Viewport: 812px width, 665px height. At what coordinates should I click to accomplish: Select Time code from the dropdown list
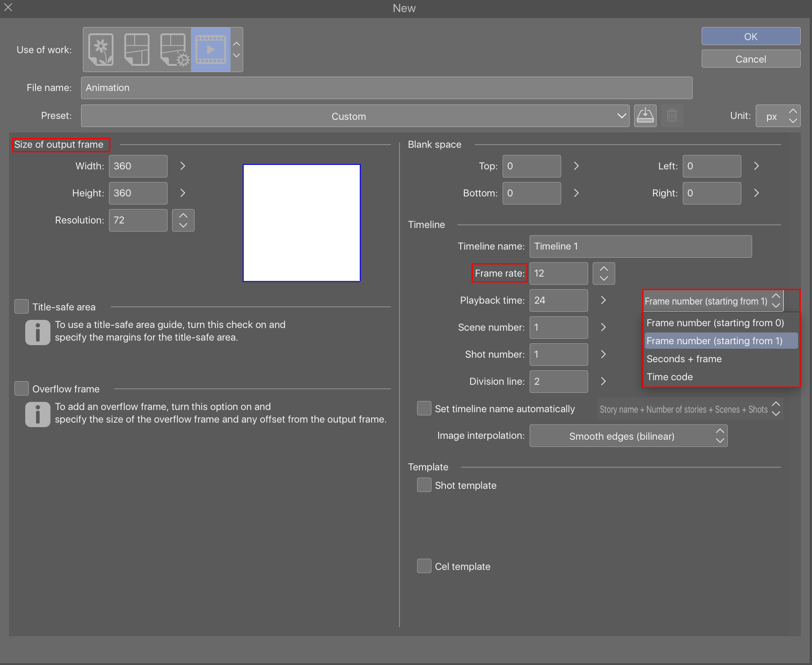pos(669,377)
